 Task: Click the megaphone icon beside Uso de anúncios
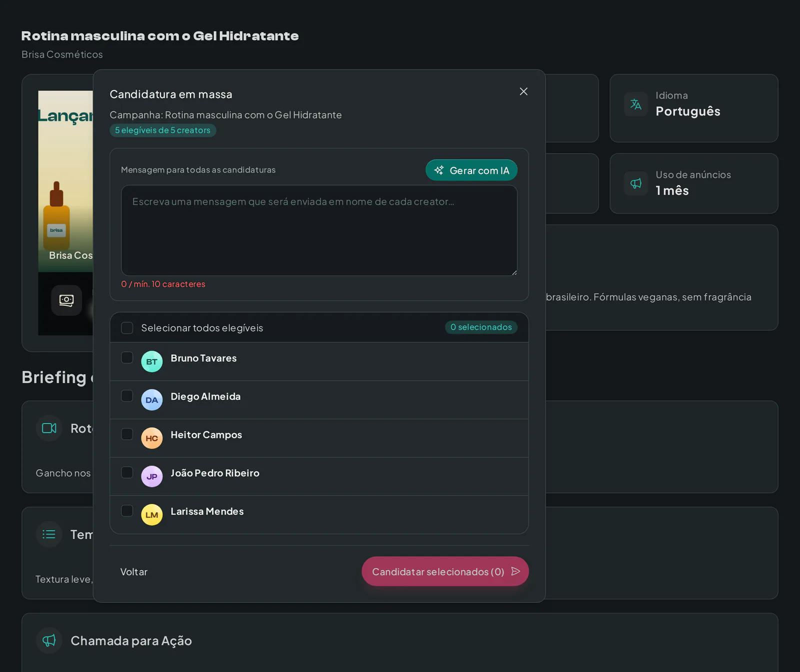[x=636, y=183]
